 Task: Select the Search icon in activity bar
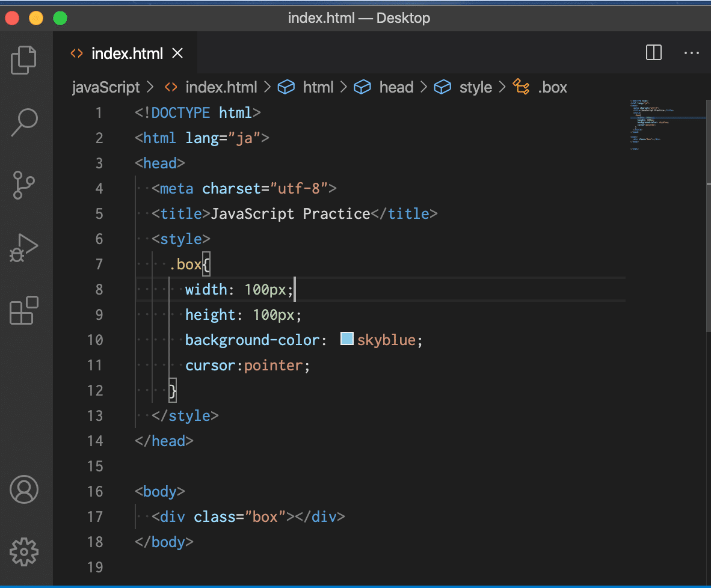[x=23, y=123]
